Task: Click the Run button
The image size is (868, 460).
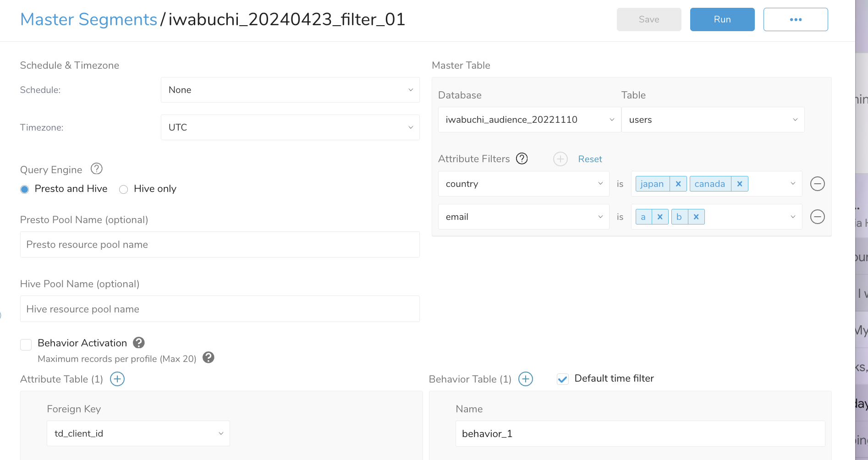Action: pos(722,19)
